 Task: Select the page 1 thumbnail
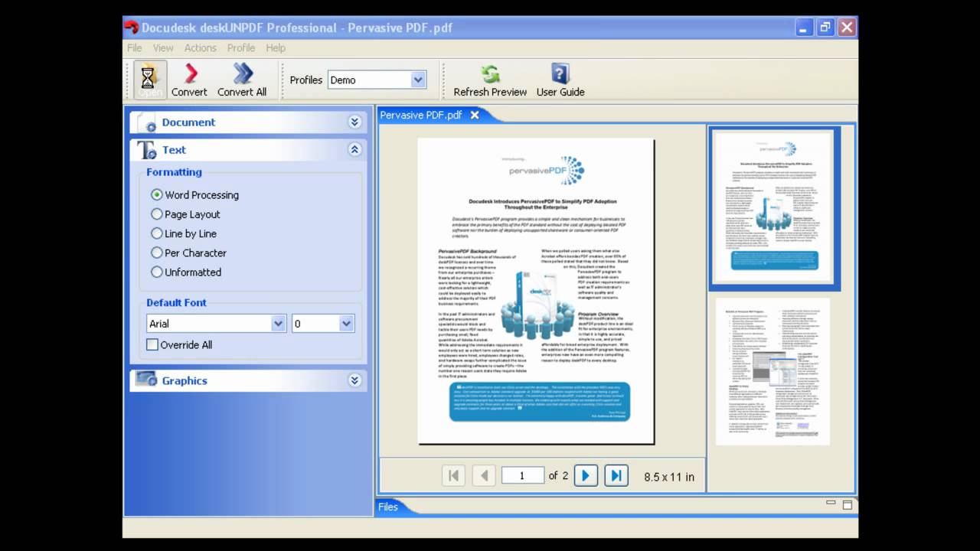pyautogui.click(x=774, y=207)
